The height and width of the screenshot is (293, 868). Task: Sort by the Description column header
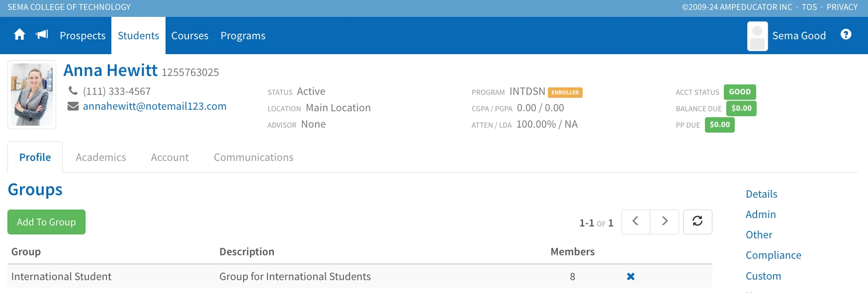coord(247,252)
